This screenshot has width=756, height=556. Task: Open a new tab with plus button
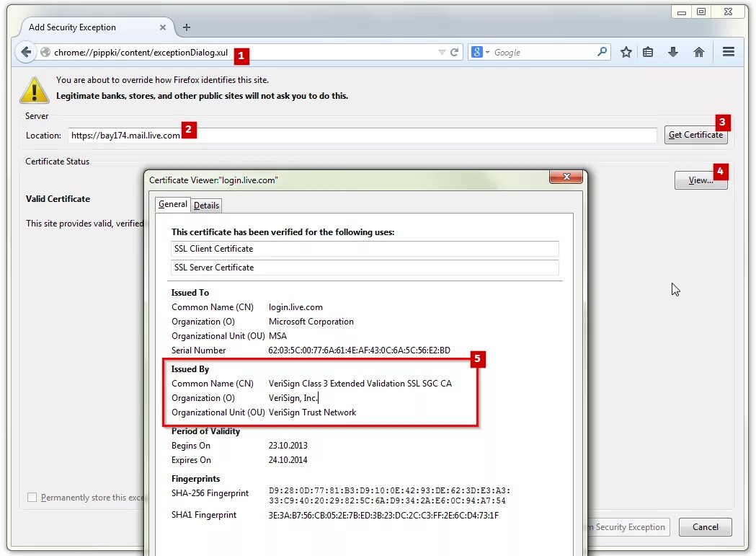pyautogui.click(x=187, y=27)
